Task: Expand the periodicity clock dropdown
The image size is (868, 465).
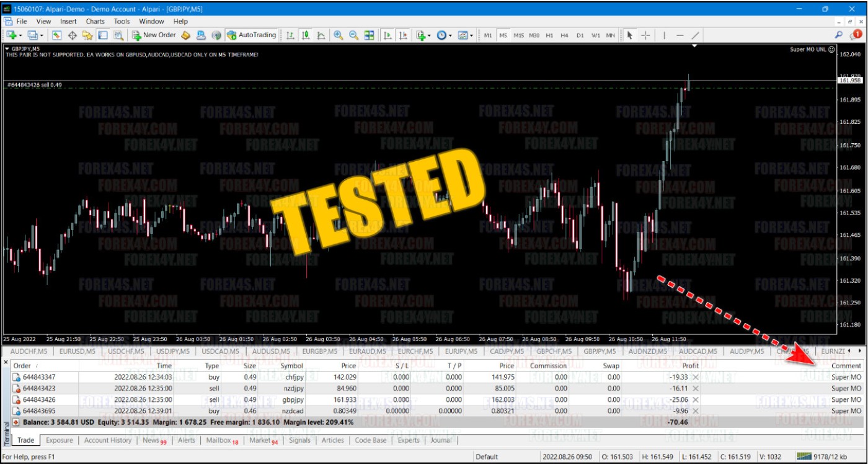Action: tap(450, 35)
